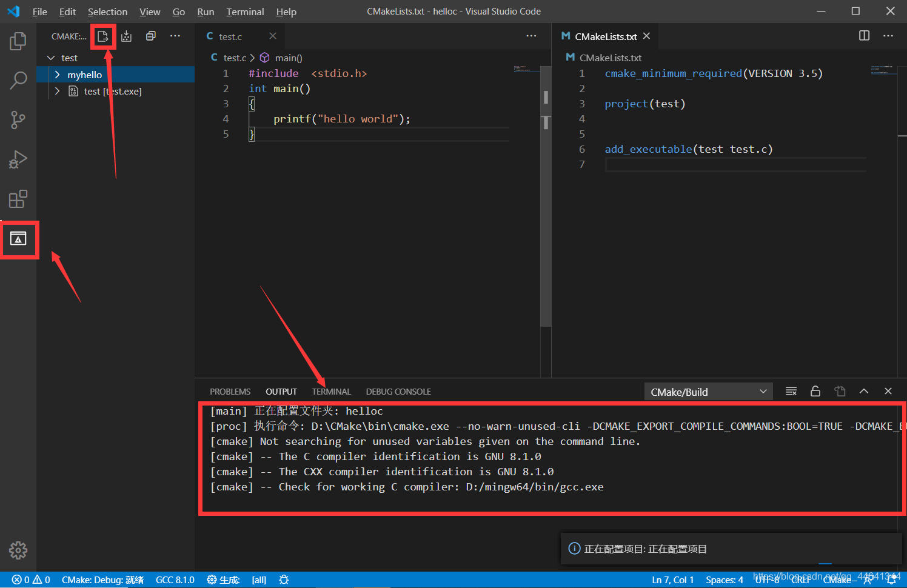
Task: Open Source Control from the activity bar
Action: (18, 119)
